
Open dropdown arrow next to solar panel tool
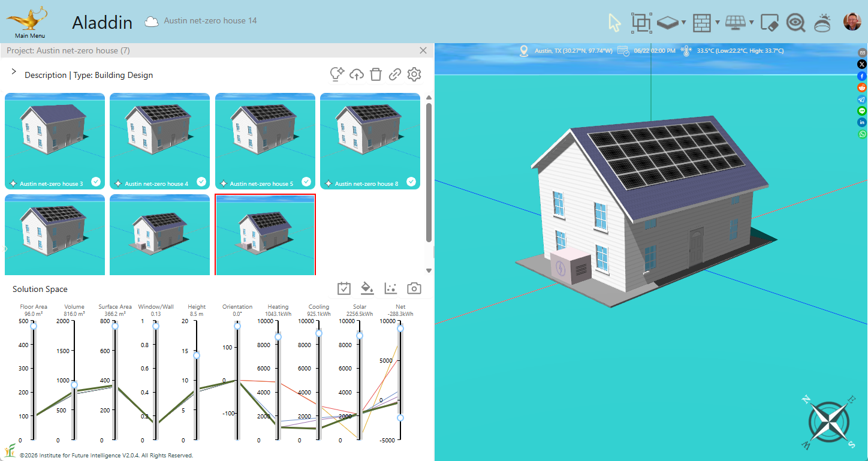(x=751, y=23)
